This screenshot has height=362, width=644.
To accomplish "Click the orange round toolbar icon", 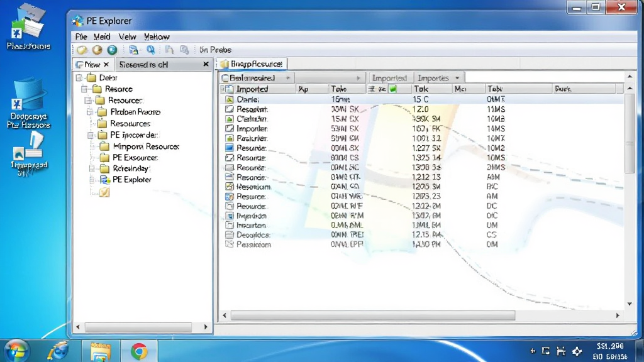I will click(x=97, y=50).
